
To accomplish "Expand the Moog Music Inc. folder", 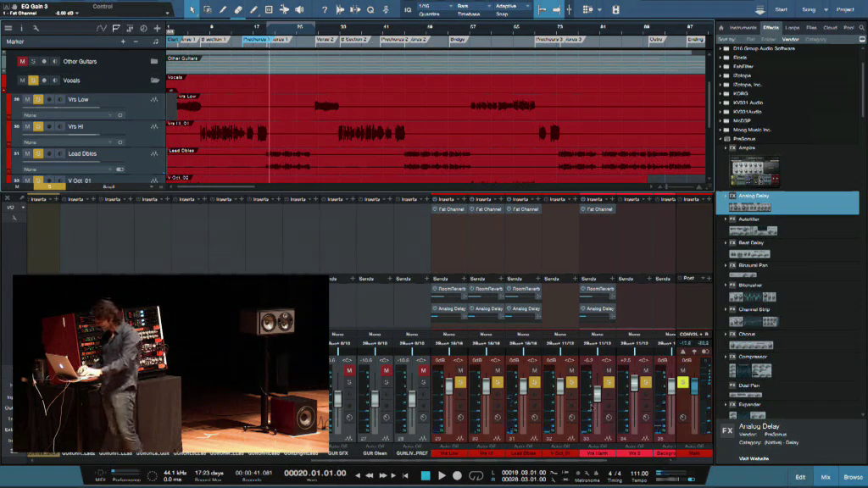I will (721, 129).
